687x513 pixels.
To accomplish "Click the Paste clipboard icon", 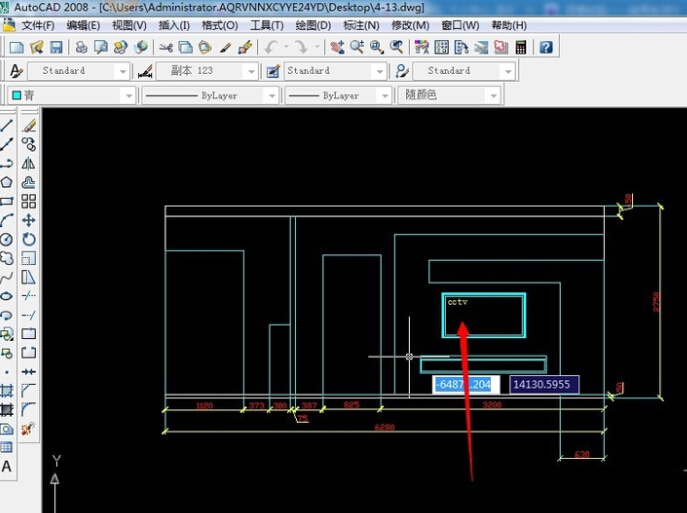I will click(205, 47).
